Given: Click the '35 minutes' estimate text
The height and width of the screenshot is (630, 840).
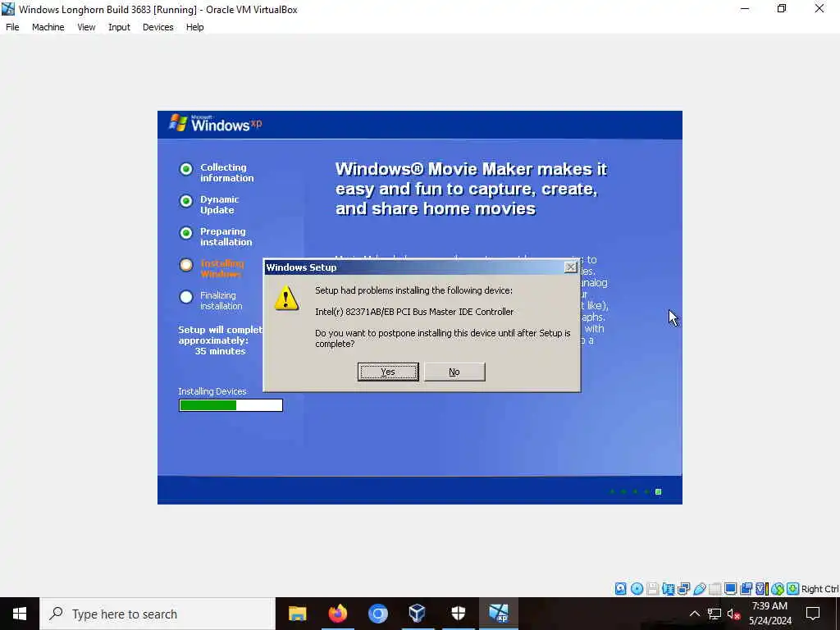Looking at the screenshot, I should (x=220, y=351).
